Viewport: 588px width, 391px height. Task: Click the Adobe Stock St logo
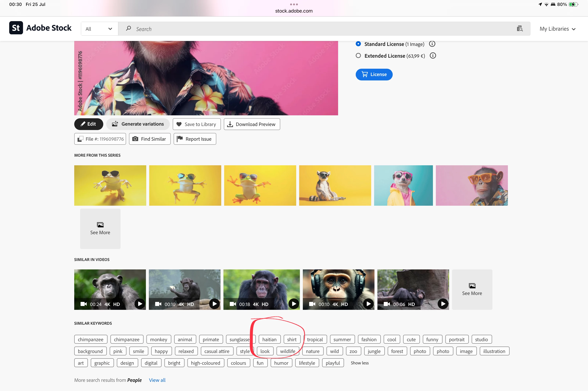click(16, 28)
